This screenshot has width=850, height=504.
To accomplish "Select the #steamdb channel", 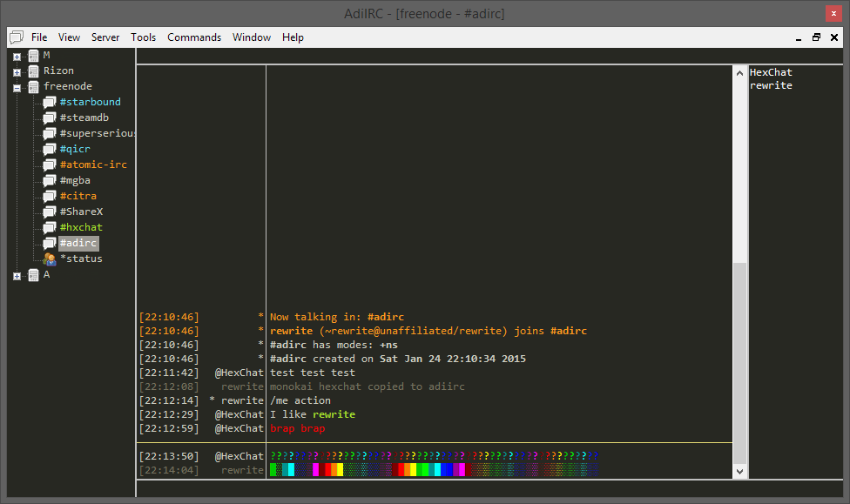I will 84,118.
